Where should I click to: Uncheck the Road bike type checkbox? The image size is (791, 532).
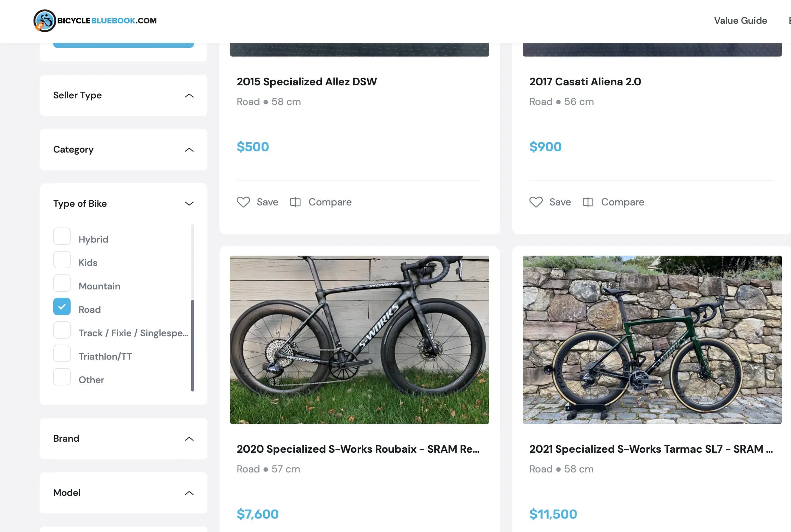(62, 307)
